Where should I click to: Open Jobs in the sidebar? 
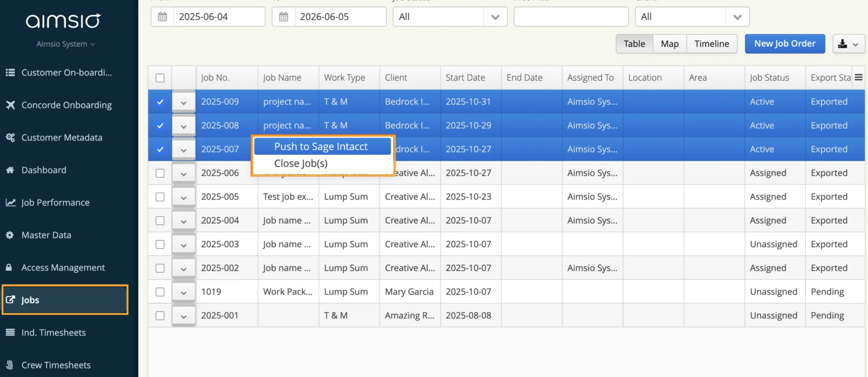point(65,300)
